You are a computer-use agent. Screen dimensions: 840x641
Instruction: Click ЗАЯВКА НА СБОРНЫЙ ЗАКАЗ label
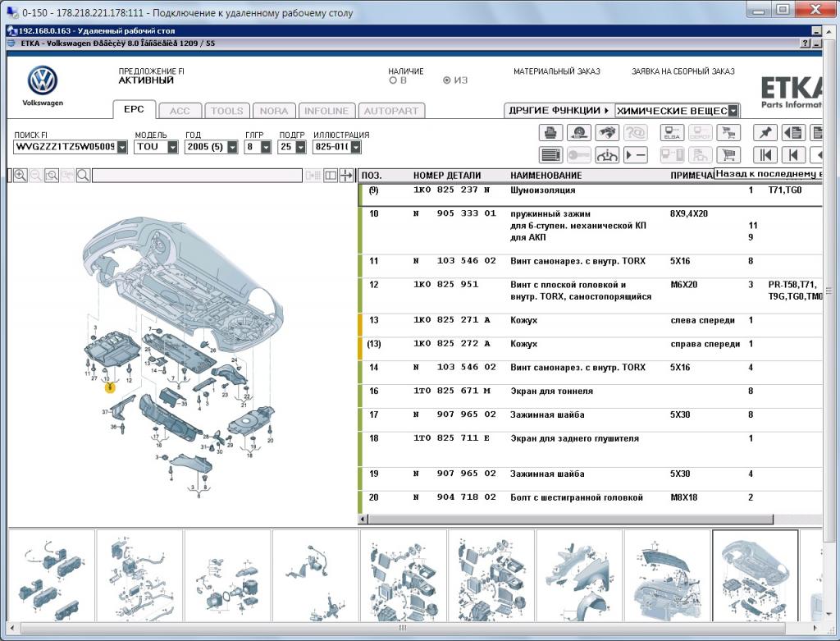[x=683, y=71]
